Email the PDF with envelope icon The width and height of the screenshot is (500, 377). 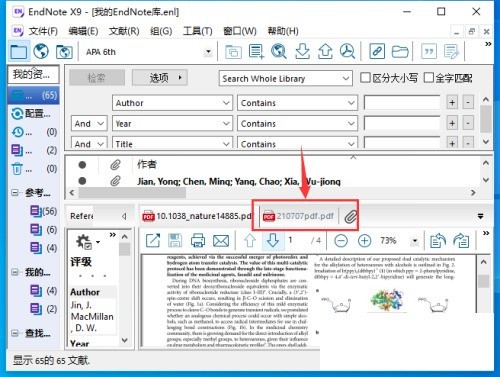point(221,240)
